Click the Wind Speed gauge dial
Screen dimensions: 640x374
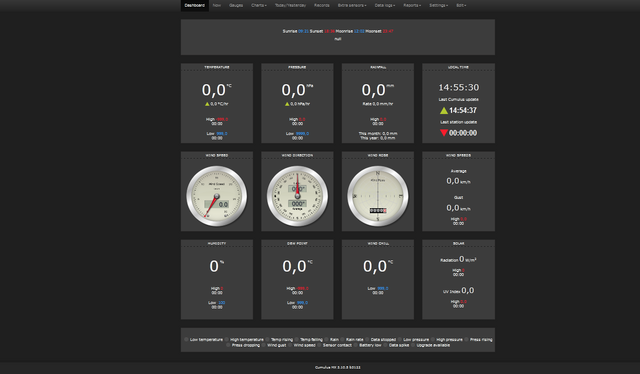pos(217,196)
